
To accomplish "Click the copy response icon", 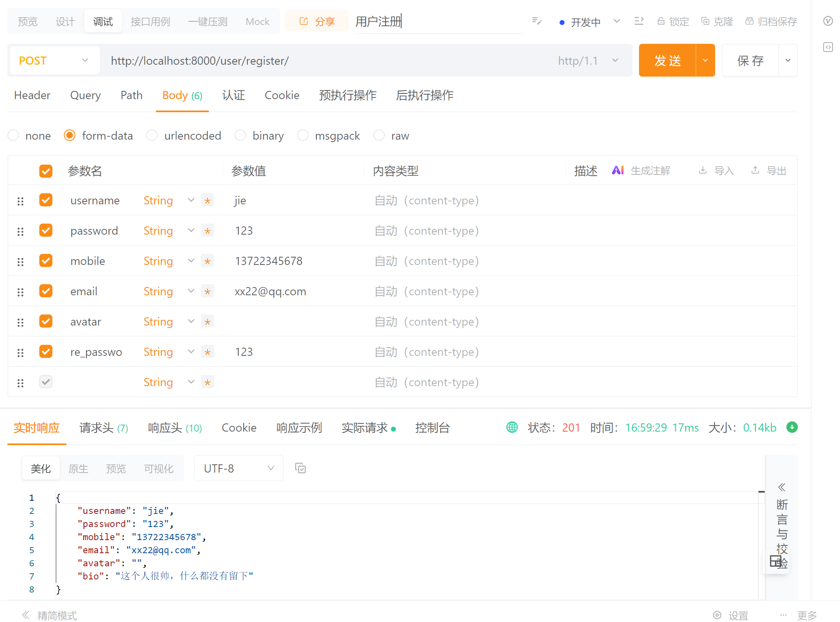I will pyautogui.click(x=300, y=468).
